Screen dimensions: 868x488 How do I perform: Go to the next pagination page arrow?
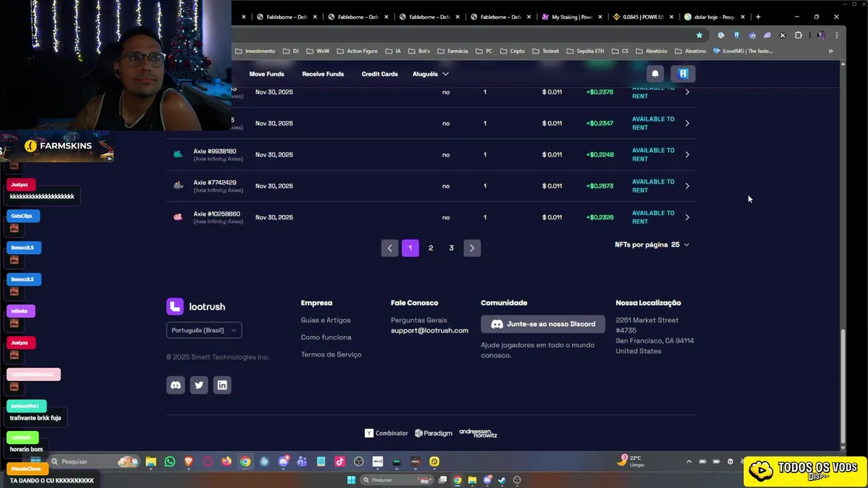(472, 248)
